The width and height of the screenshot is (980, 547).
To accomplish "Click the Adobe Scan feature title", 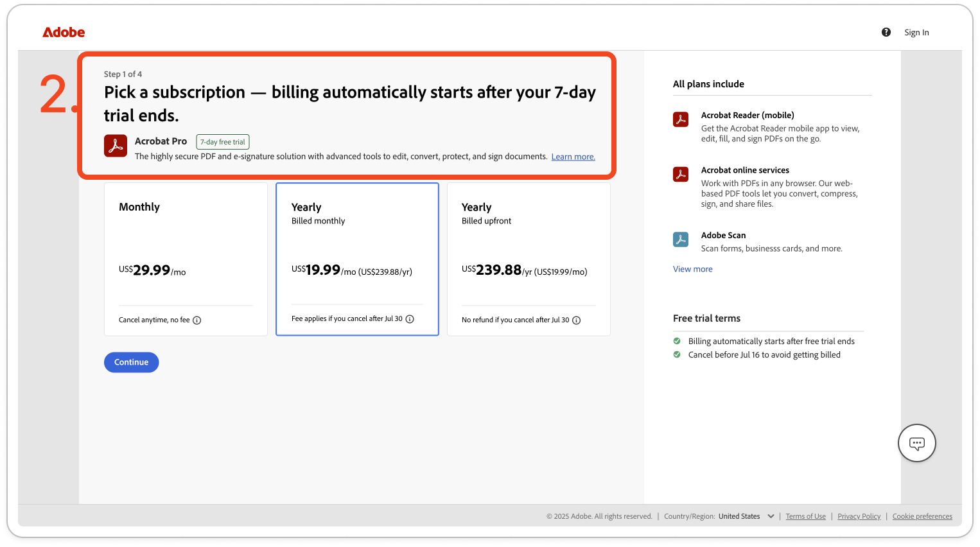I will tap(724, 236).
